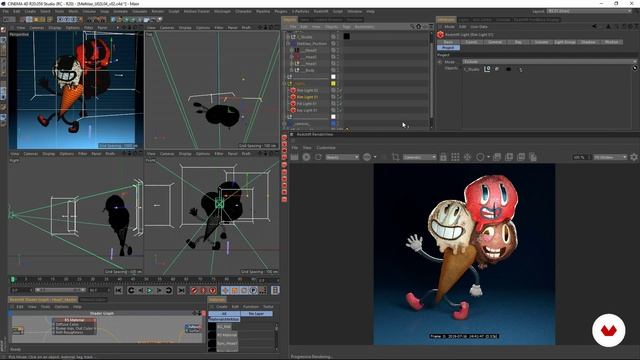
Task: Start the Redshift RenderView render
Action: [x=306, y=157]
